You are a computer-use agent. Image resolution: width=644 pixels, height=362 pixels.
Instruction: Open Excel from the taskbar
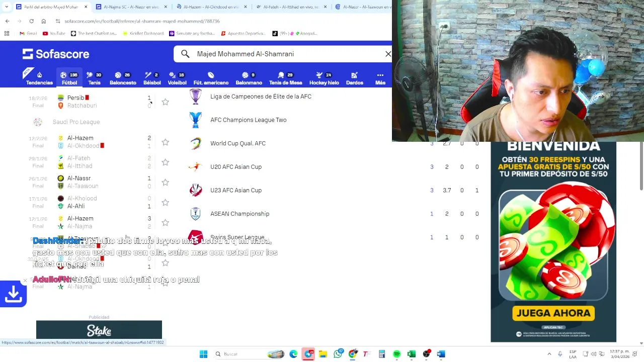click(411, 354)
